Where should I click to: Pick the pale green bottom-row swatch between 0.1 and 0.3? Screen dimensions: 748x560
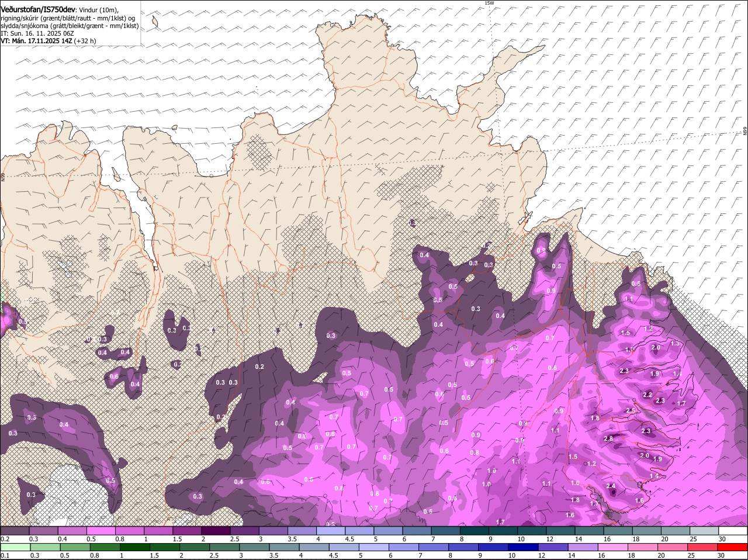[15, 547]
